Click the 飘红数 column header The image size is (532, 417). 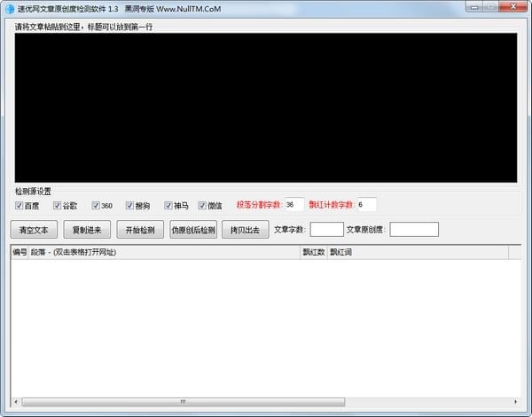314,252
